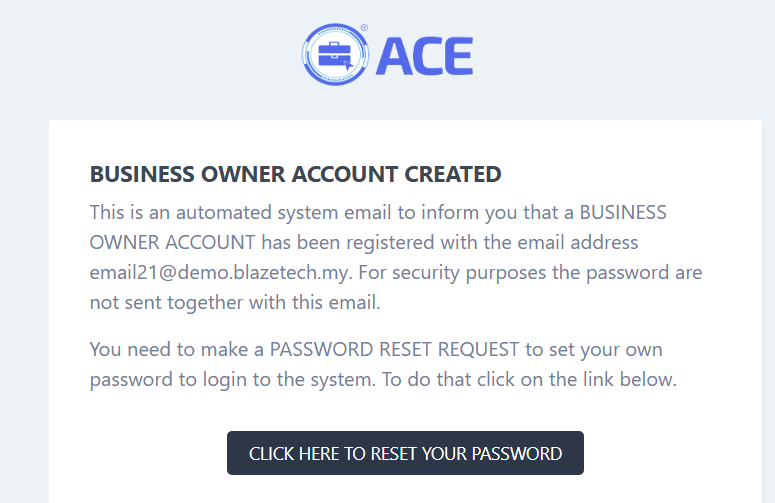This screenshot has width=775, height=503.
Task: Click the word CREATED in the heading
Action: (452, 175)
